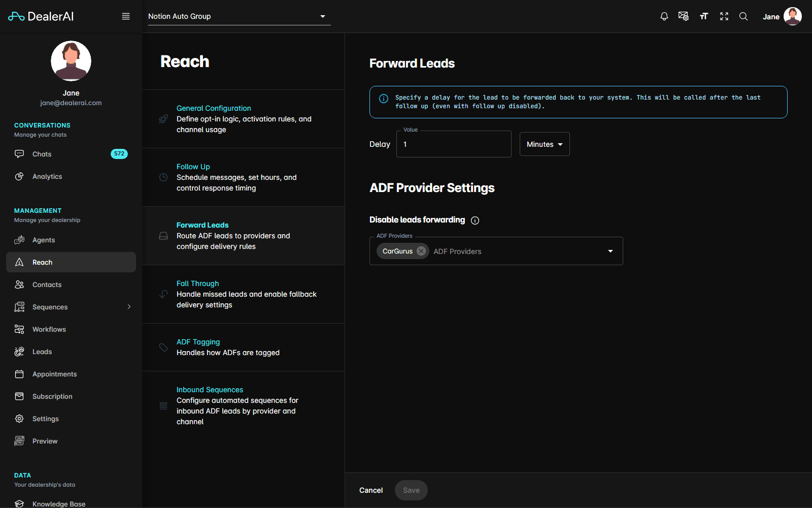812x508 pixels.
Task: Open Workflows in sidebar
Action: point(71,329)
